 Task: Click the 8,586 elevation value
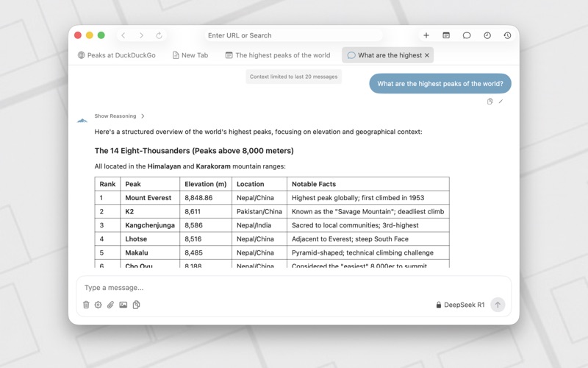pos(193,225)
